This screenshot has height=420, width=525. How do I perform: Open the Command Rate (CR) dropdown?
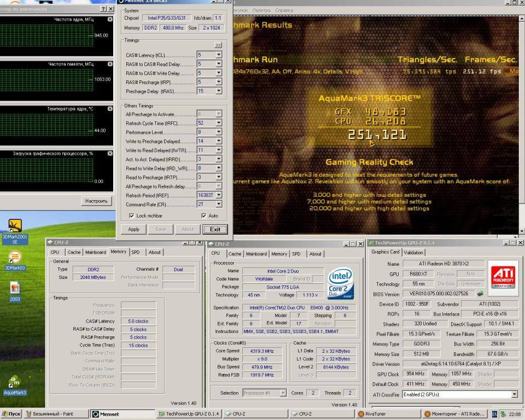pos(219,204)
